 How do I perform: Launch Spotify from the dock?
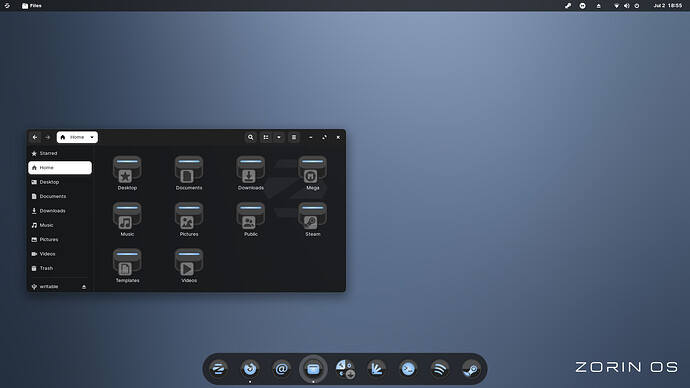[x=440, y=369]
